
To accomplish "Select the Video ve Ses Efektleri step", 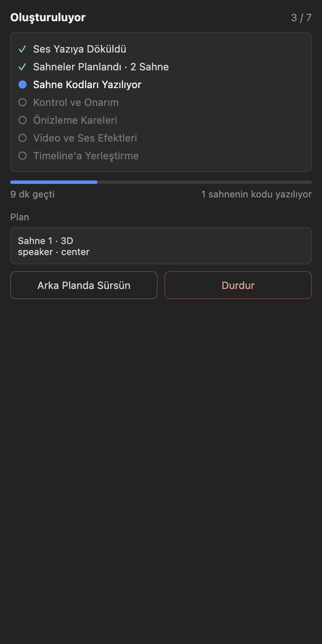I will click(85, 138).
